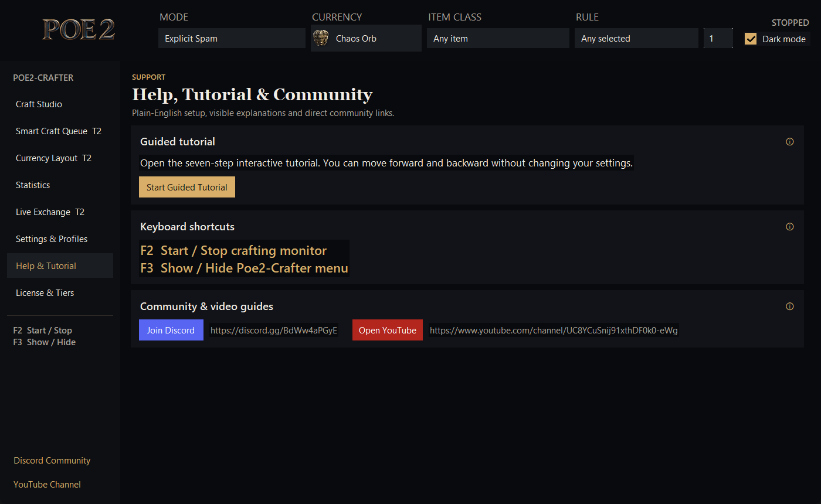Click the discord.gg invite URL text
Image resolution: width=821 pixels, height=504 pixels.
point(274,331)
